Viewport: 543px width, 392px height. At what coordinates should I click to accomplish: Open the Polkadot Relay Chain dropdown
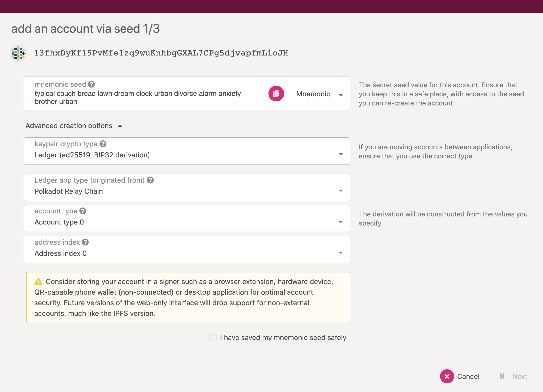pos(187,187)
